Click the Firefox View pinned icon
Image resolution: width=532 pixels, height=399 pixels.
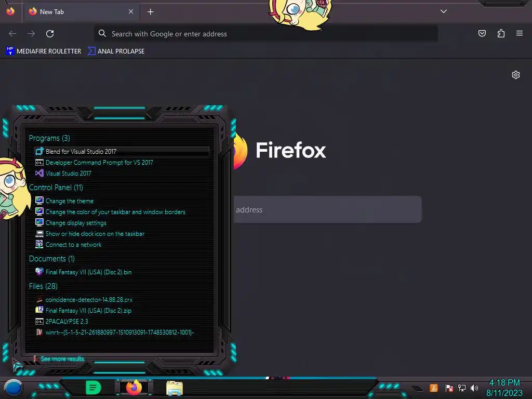[10, 11]
